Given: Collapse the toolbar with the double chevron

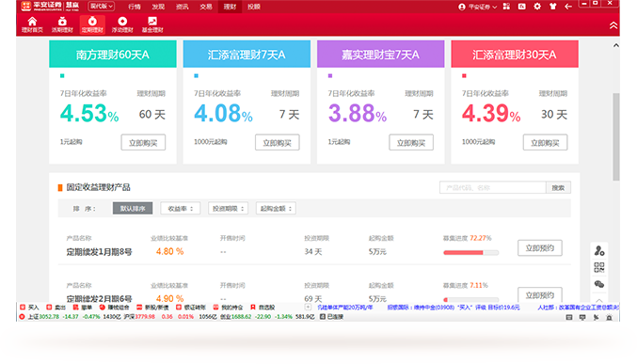Looking at the screenshot, I should (x=613, y=25).
